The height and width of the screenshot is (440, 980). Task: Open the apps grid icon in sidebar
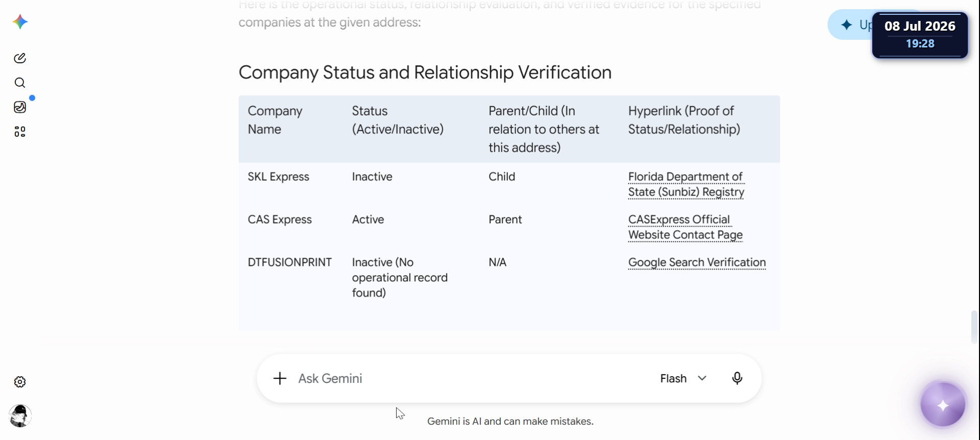(x=20, y=132)
